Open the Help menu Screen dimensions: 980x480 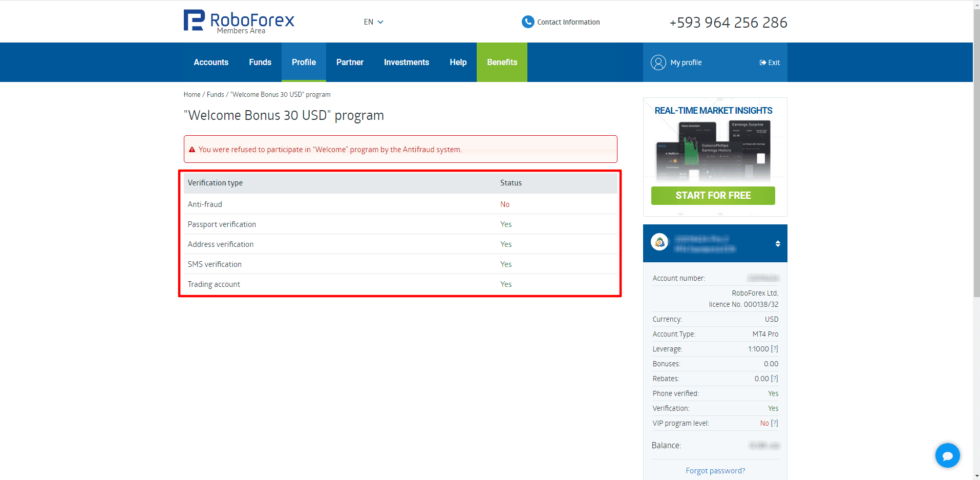(458, 62)
